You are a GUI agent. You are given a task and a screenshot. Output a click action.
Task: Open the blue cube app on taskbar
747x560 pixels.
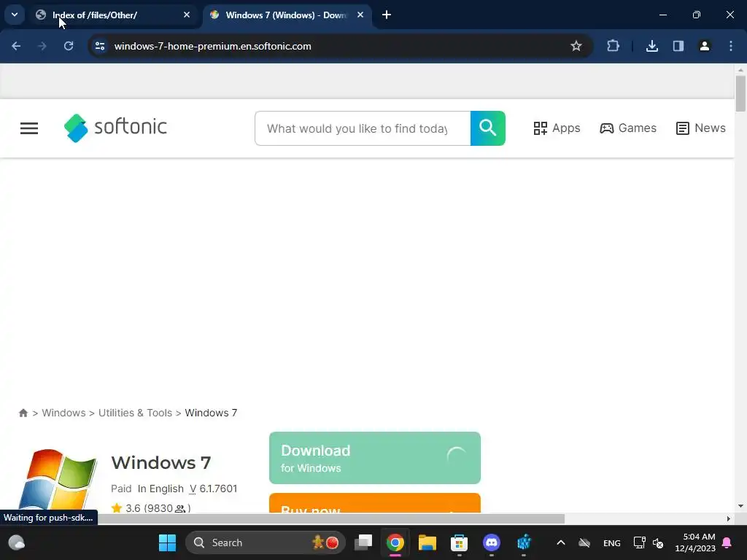pos(524,542)
